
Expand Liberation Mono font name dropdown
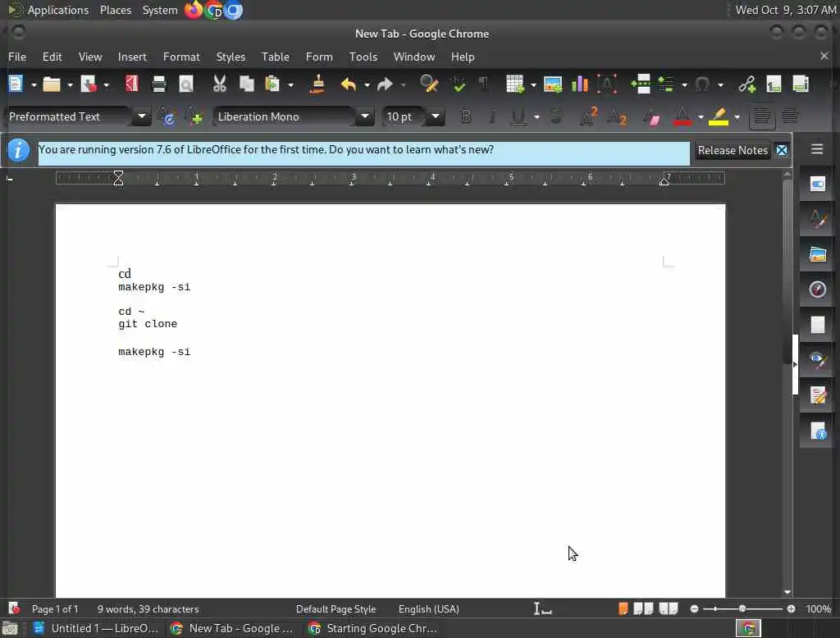pos(365,116)
